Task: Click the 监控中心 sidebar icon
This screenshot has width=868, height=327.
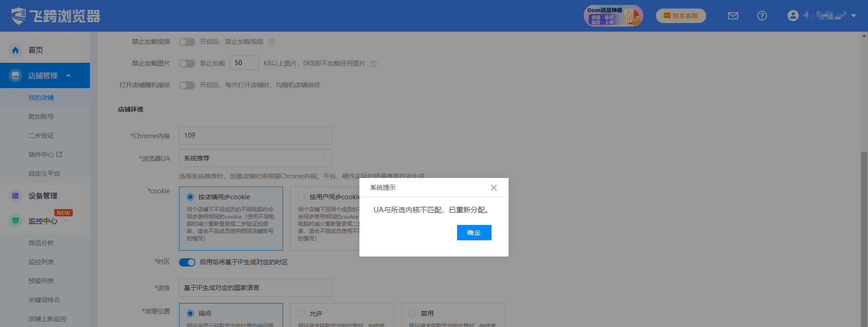Action: point(15,221)
